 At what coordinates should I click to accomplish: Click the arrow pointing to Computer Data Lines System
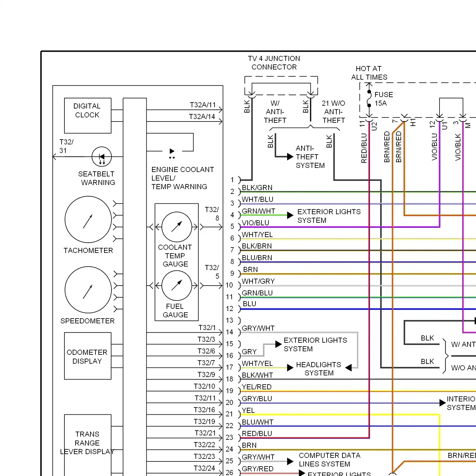(x=290, y=461)
